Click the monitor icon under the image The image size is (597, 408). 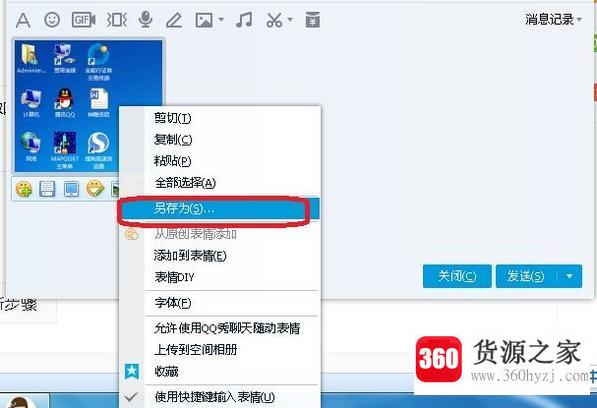(x=71, y=189)
